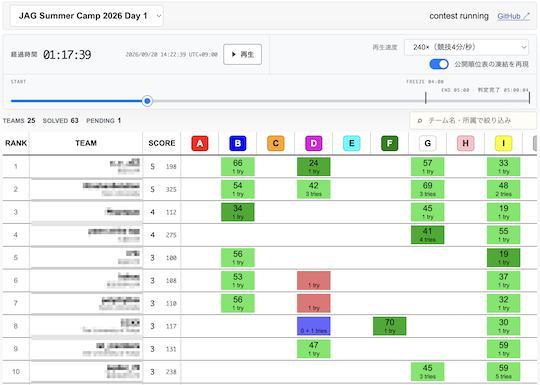Open the contest selector JAG Summer Camp dropdown
Image resolution: width=540 pixels, height=385 pixels.
(x=86, y=16)
